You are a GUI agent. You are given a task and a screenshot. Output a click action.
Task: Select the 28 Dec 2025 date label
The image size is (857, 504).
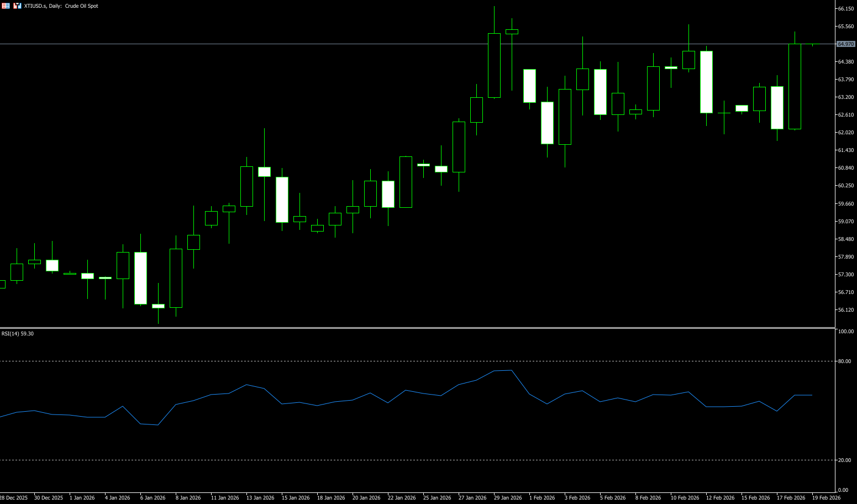point(14,498)
